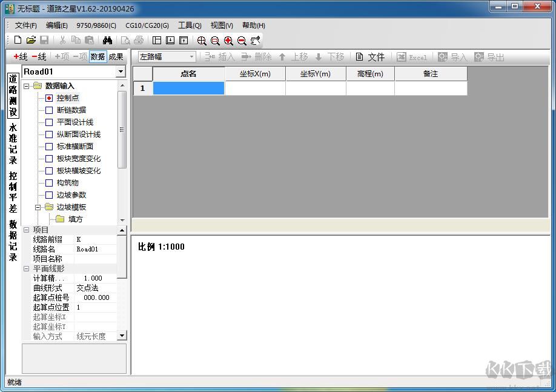Switch to the 成果 tab

(x=116, y=57)
